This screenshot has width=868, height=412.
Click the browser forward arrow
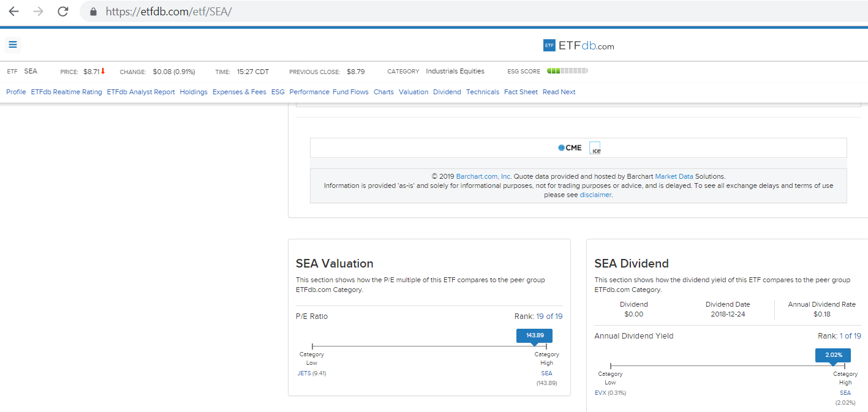coord(38,12)
